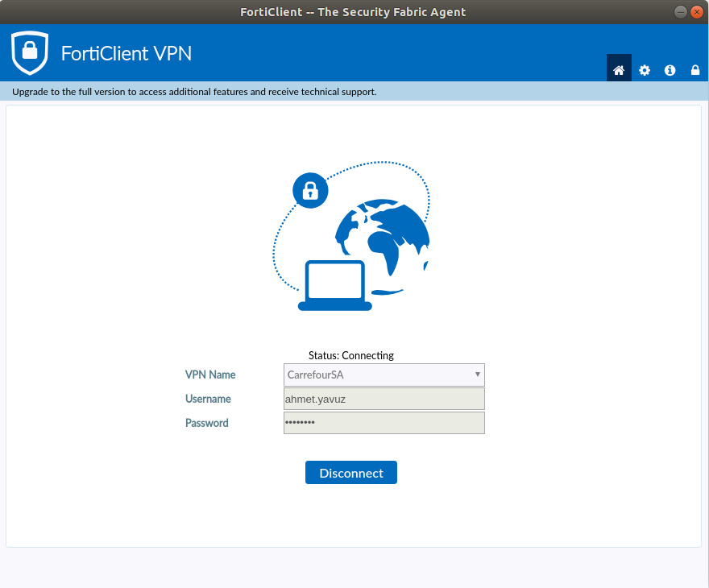709x588 pixels.
Task: Open the settings gear icon
Action: [x=645, y=70]
